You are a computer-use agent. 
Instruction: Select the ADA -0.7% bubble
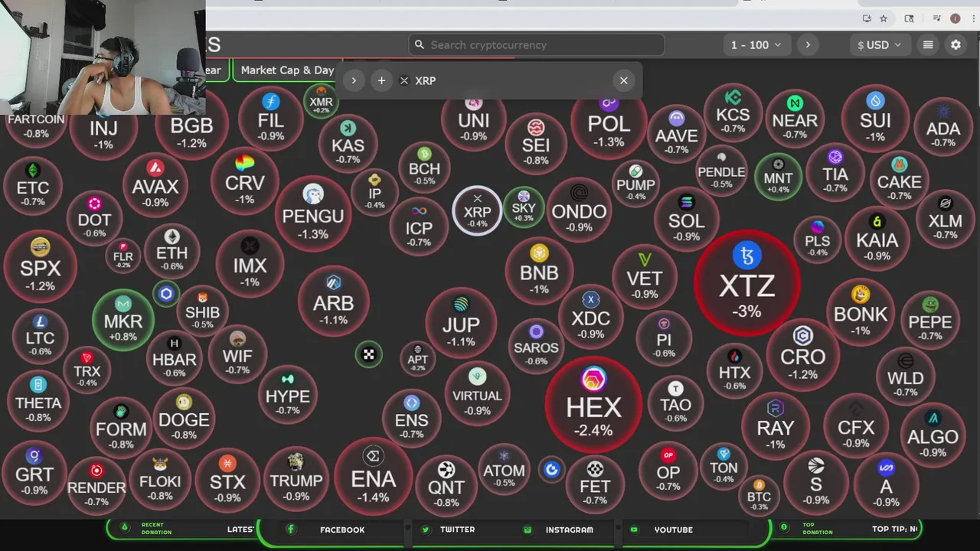pyautogui.click(x=943, y=126)
